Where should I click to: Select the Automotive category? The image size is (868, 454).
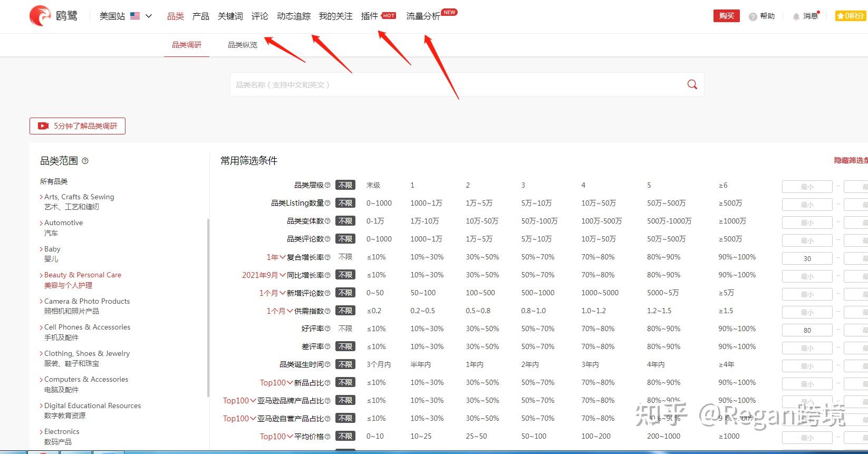(x=63, y=228)
